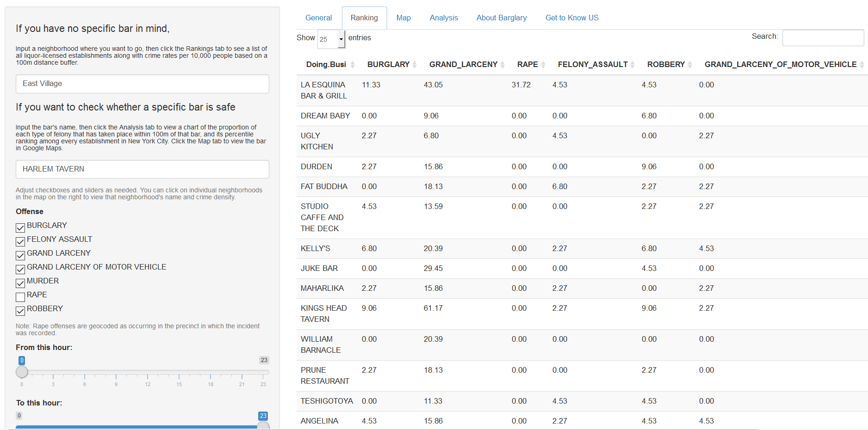868x430 pixels.
Task: Click STUDIO CAFFE AND THE DECK name
Action: [322, 218]
